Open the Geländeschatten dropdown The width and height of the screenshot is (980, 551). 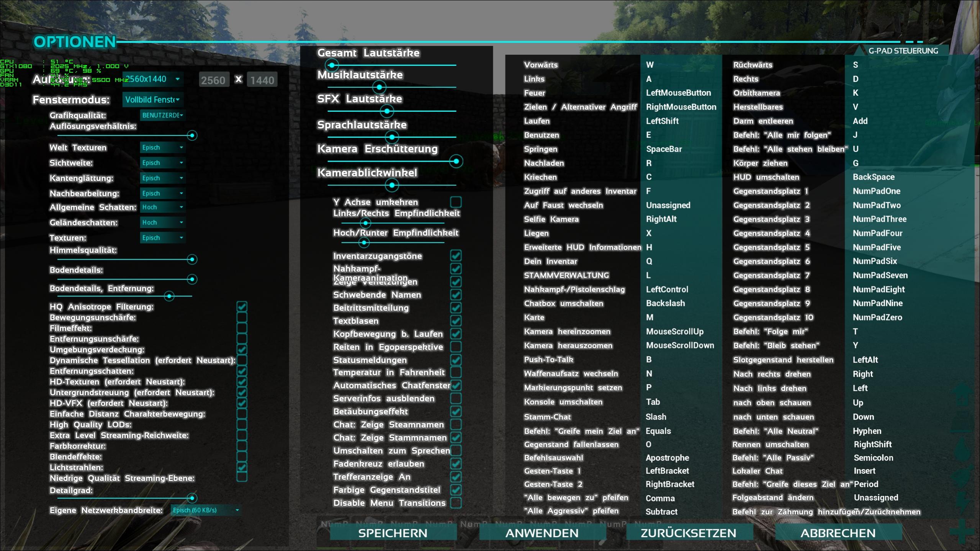click(163, 222)
